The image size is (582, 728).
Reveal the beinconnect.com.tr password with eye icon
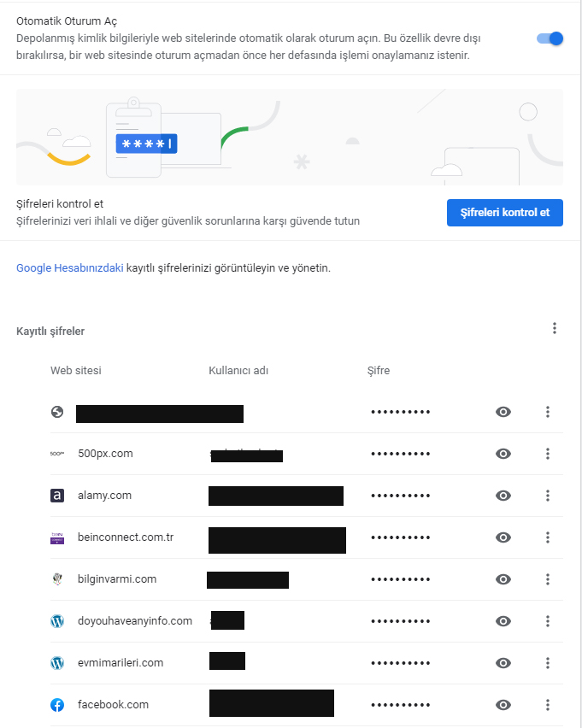503,537
